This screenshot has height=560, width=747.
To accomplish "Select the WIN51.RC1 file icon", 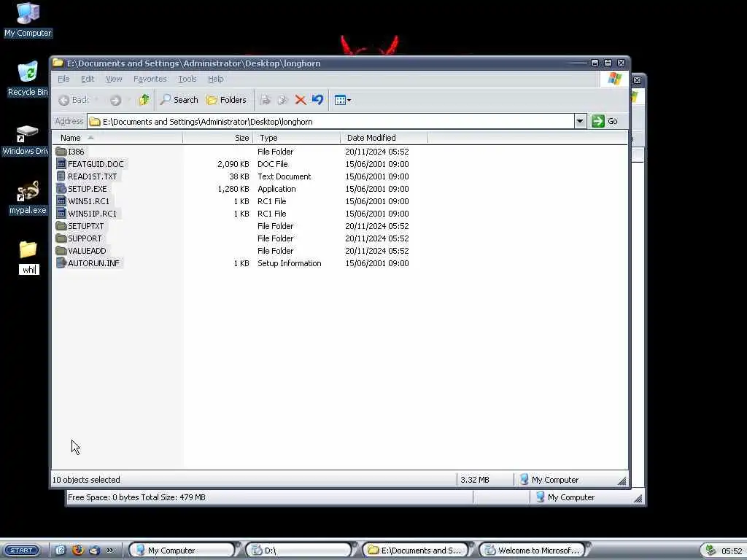I will [x=61, y=201].
